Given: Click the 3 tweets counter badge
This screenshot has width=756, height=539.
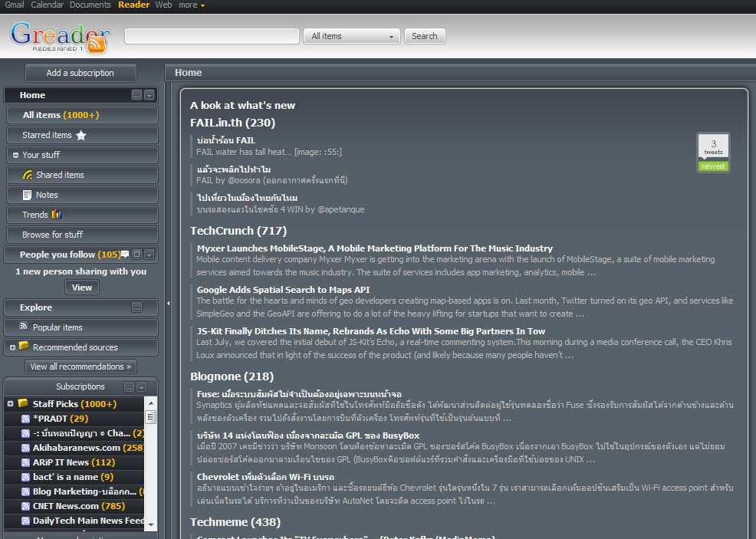Looking at the screenshot, I should pyautogui.click(x=713, y=146).
